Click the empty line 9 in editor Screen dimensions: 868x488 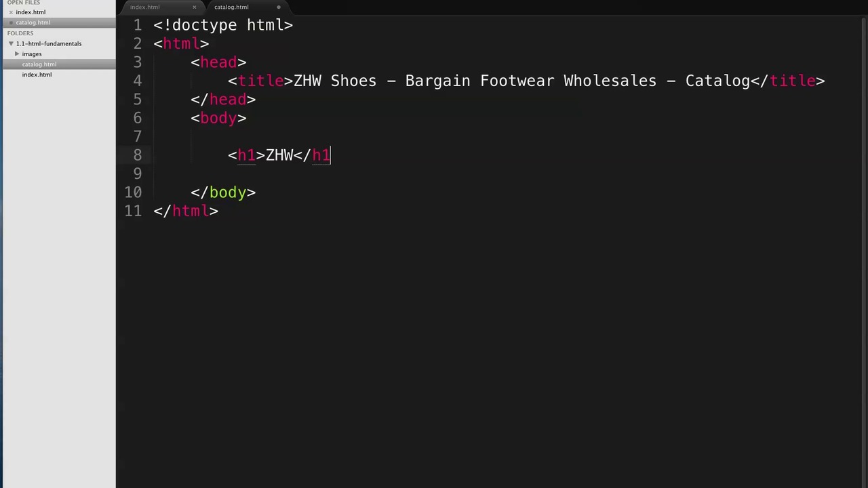[x=407, y=174]
